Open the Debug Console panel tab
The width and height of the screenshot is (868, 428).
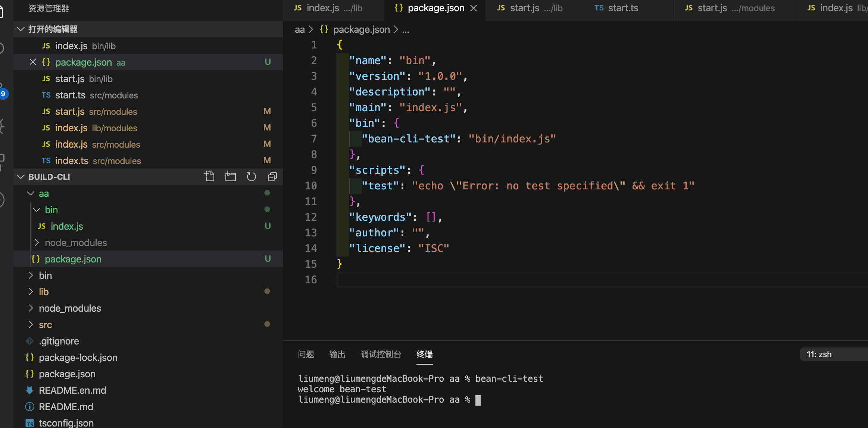click(381, 354)
